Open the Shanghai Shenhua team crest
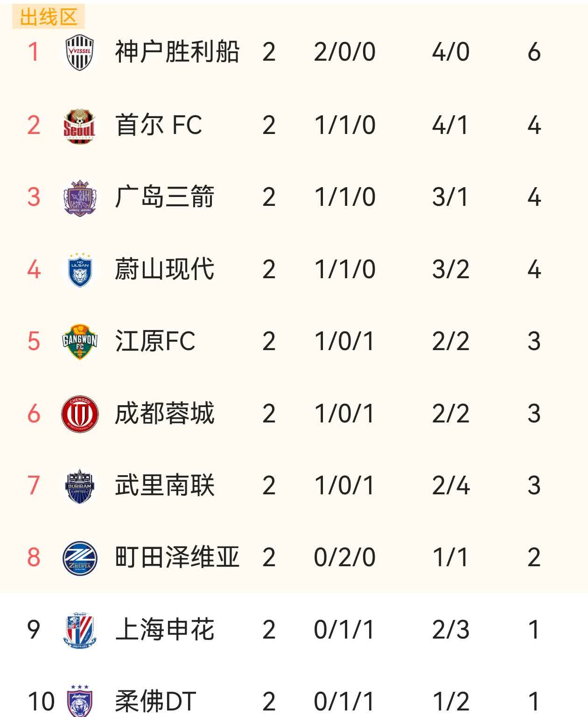The height and width of the screenshot is (717, 588). 80,630
